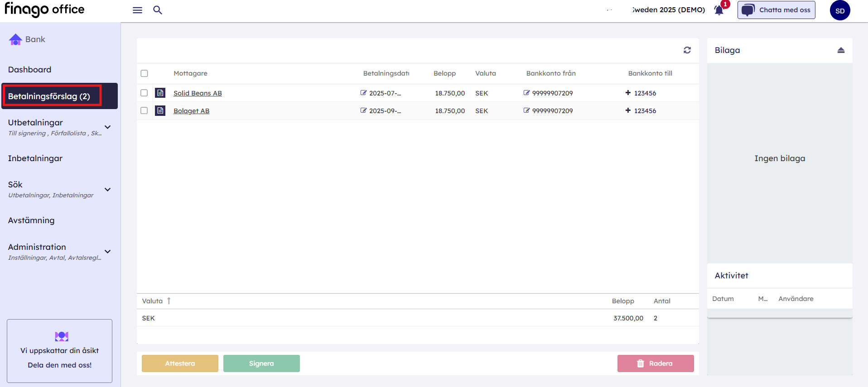Select all rows with header checkbox
The height and width of the screenshot is (387, 868).
[145, 73]
